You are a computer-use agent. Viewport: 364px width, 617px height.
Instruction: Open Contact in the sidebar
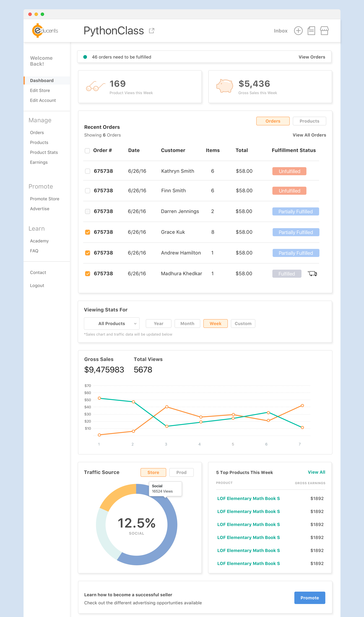pos(38,273)
